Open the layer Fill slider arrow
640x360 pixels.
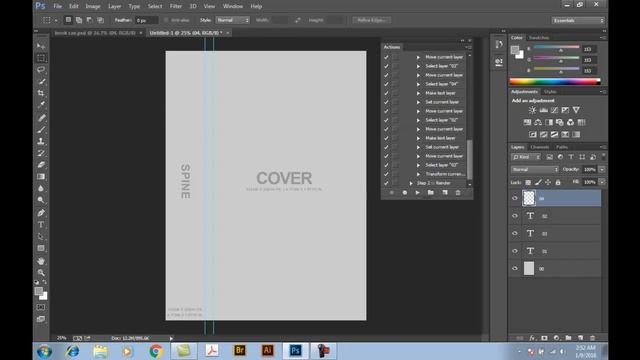[x=602, y=182]
